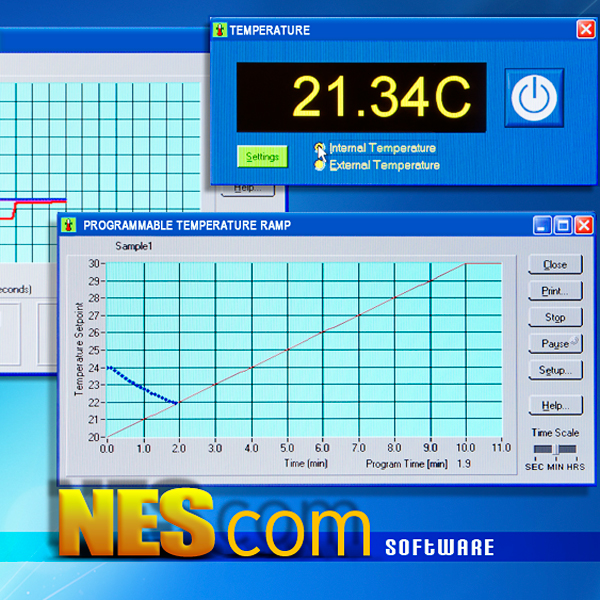Screen dimensions: 600x600
Task: Click thermometer icon in Temperature title bar
Action: (220, 30)
